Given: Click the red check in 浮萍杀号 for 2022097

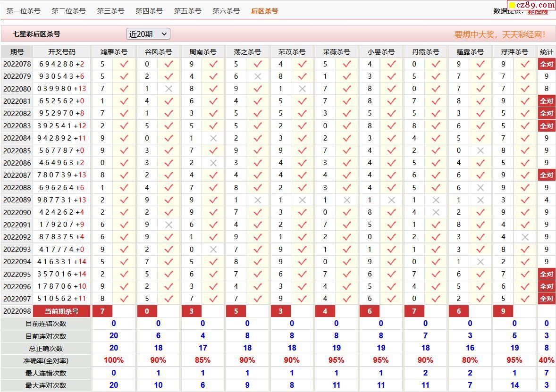Looking at the screenshot, I should pos(525,299).
